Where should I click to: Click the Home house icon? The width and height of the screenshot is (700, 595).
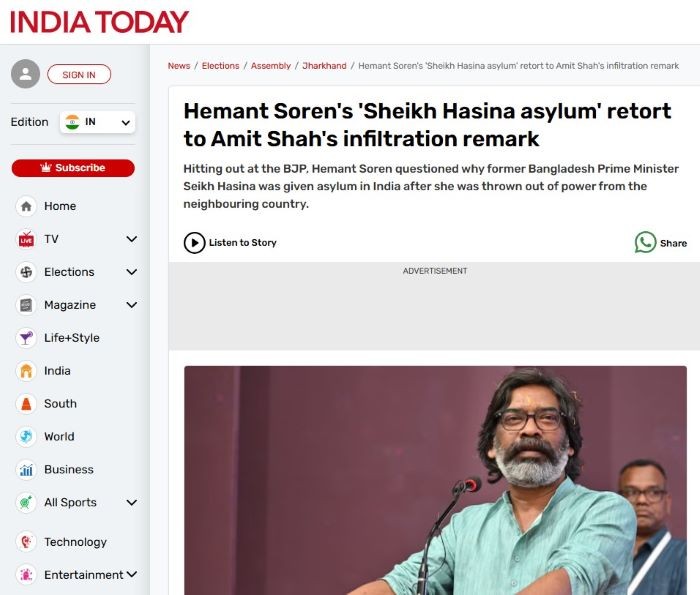[x=26, y=206]
